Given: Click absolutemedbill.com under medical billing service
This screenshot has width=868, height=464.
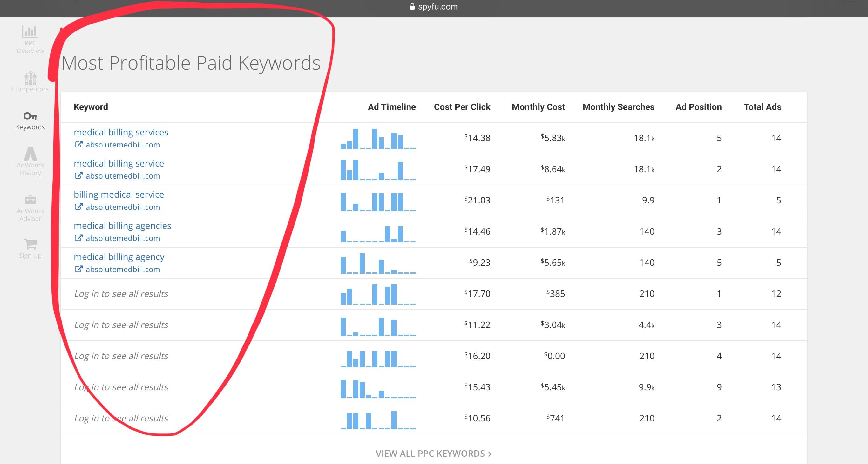Looking at the screenshot, I should pyautogui.click(x=123, y=176).
